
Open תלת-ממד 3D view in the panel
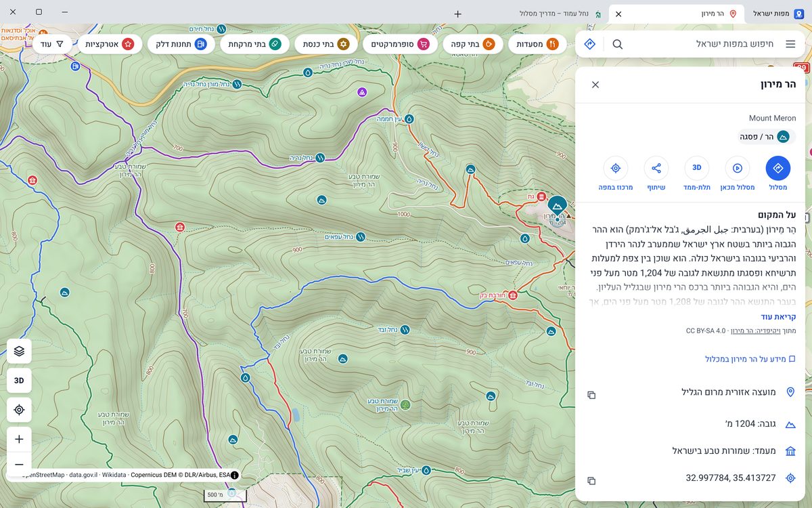tap(697, 173)
